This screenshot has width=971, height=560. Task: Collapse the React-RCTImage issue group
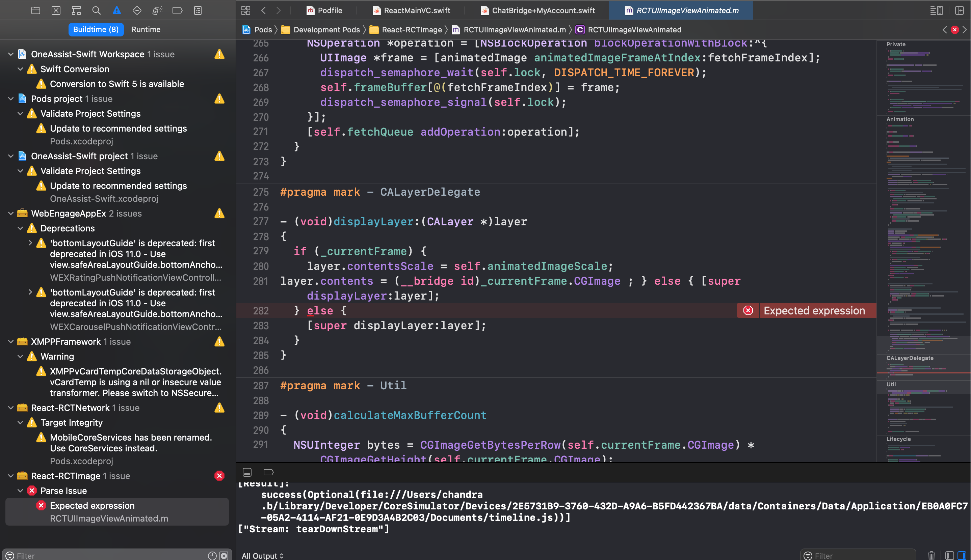(x=11, y=476)
